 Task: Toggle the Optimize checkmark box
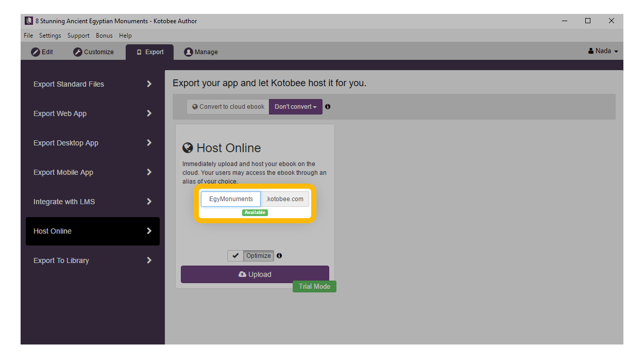pos(235,256)
